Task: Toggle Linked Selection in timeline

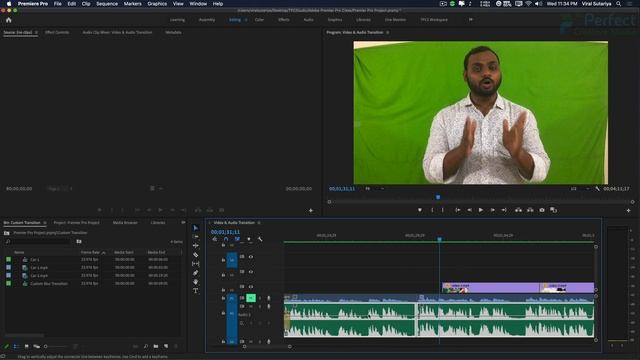Action: tap(237, 239)
